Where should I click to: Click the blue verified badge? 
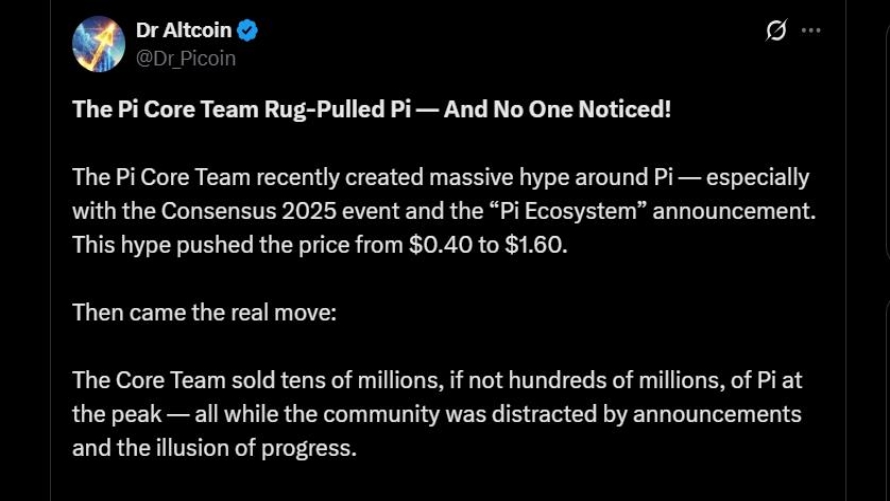coord(248,30)
